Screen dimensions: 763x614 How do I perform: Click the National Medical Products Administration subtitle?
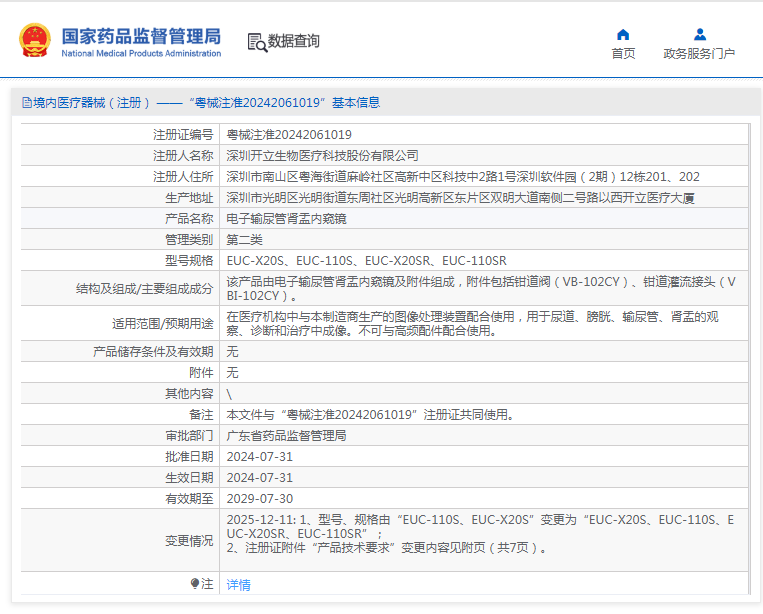pos(141,54)
